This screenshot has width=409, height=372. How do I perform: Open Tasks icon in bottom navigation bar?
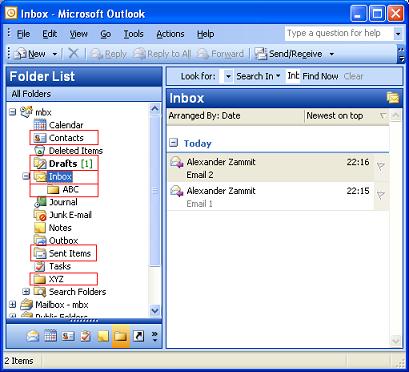86,336
